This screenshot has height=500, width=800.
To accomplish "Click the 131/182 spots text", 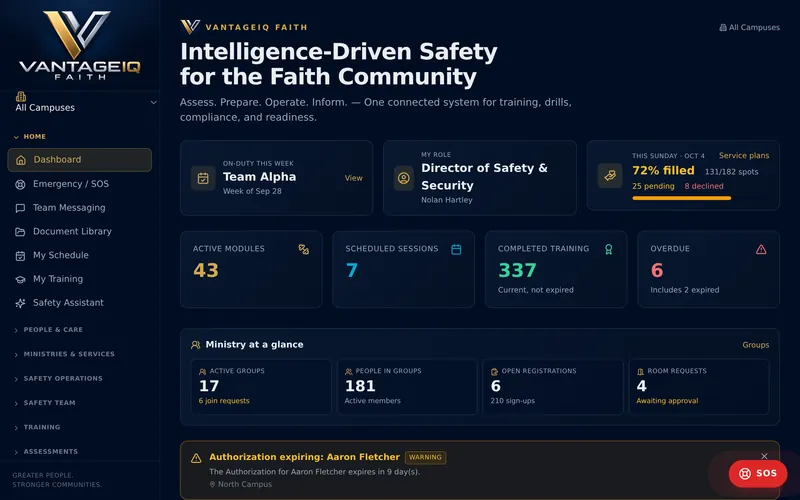I will pyautogui.click(x=731, y=172).
